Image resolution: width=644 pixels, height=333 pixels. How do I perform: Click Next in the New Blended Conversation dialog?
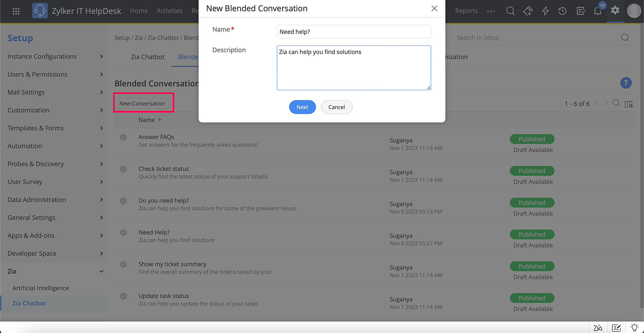tap(302, 107)
